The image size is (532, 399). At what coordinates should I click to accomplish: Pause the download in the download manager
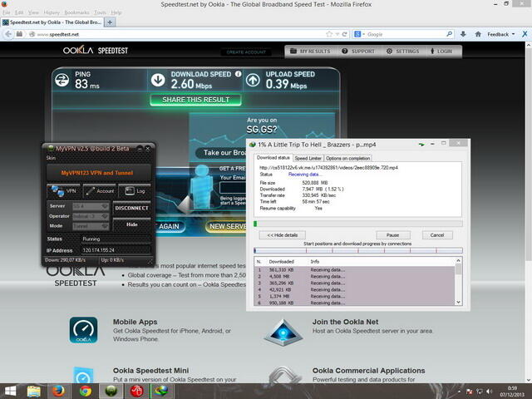(393, 235)
